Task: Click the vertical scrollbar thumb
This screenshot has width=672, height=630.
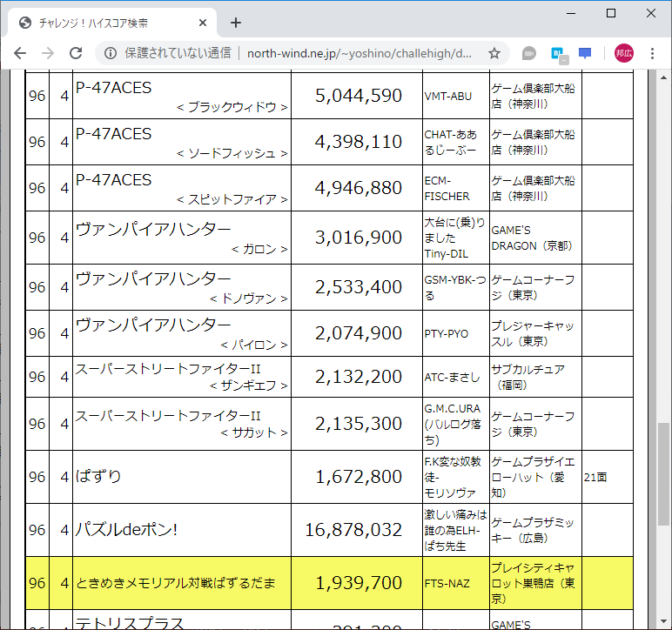Action: [663, 474]
